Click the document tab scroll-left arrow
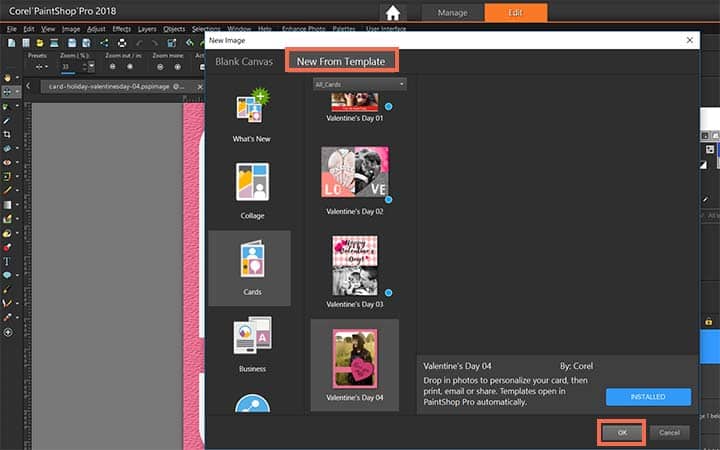 coord(28,86)
